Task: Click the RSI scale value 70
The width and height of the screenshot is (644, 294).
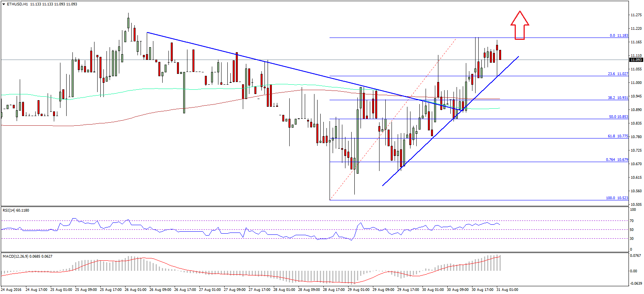Action: click(632, 221)
